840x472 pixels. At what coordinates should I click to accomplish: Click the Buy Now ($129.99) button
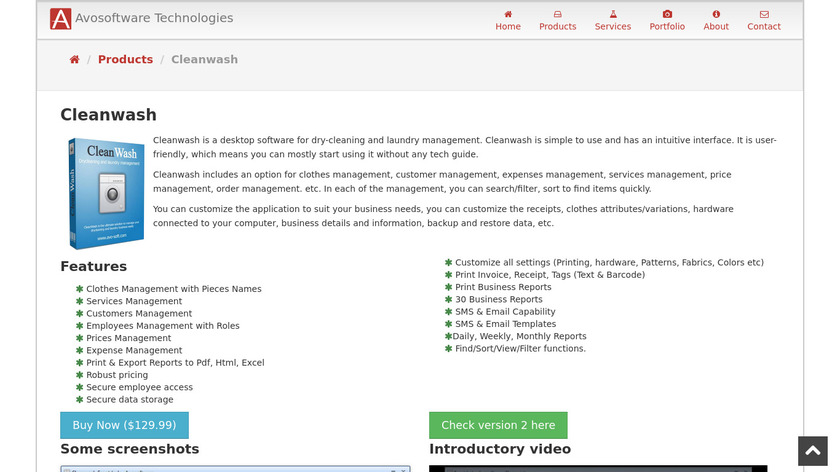click(124, 425)
